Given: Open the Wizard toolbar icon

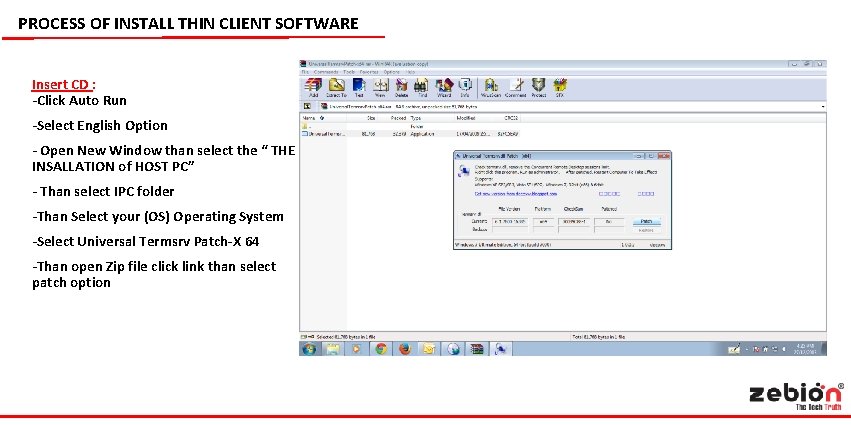Looking at the screenshot, I should (444, 87).
